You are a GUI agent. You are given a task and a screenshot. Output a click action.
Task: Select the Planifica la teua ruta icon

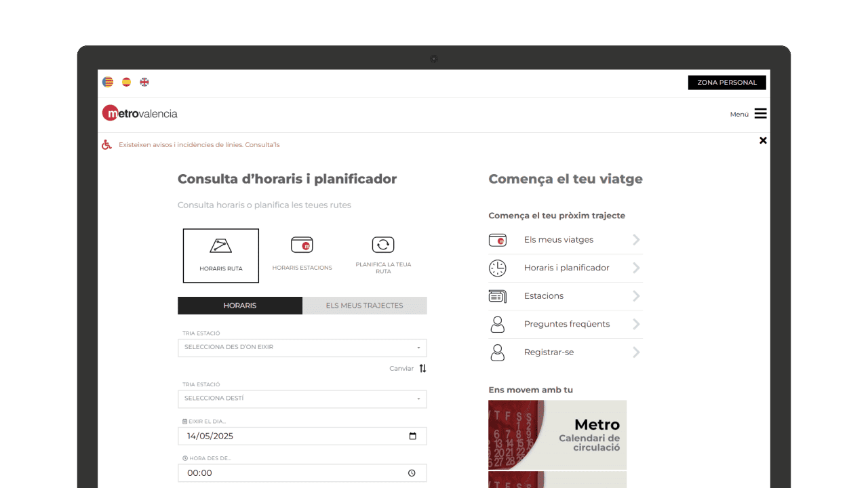click(x=383, y=255)
